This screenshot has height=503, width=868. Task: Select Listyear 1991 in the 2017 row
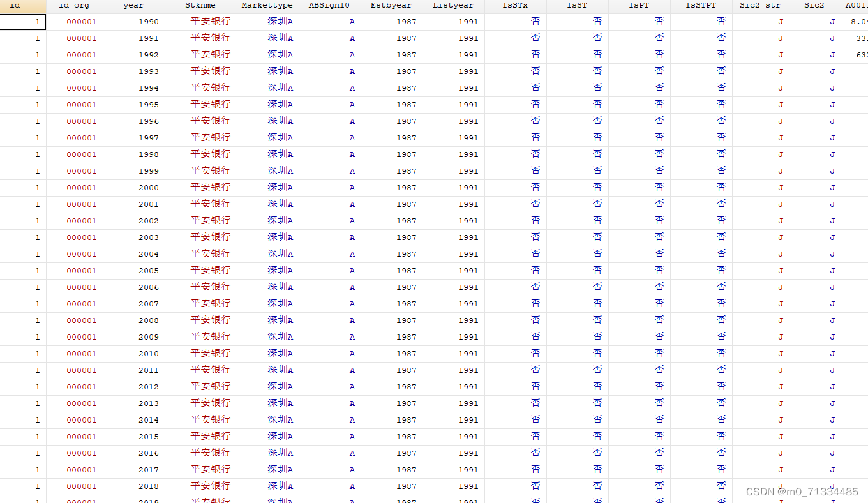pos(453,470)
